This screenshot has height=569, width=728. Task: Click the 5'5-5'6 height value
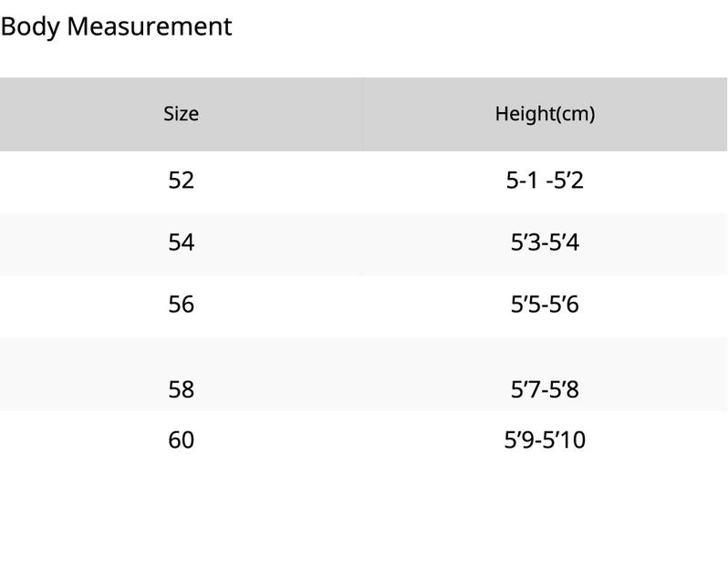click(545, 305)
